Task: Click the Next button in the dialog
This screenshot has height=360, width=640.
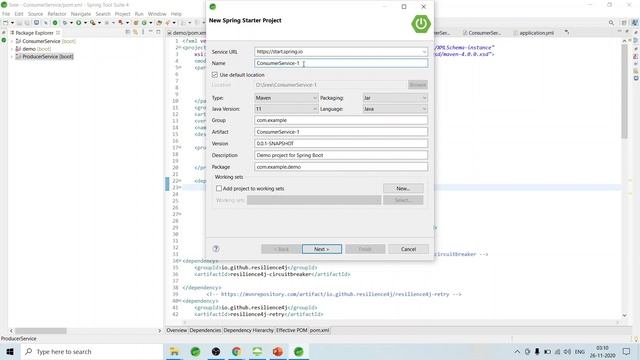Action: point(322,249)
